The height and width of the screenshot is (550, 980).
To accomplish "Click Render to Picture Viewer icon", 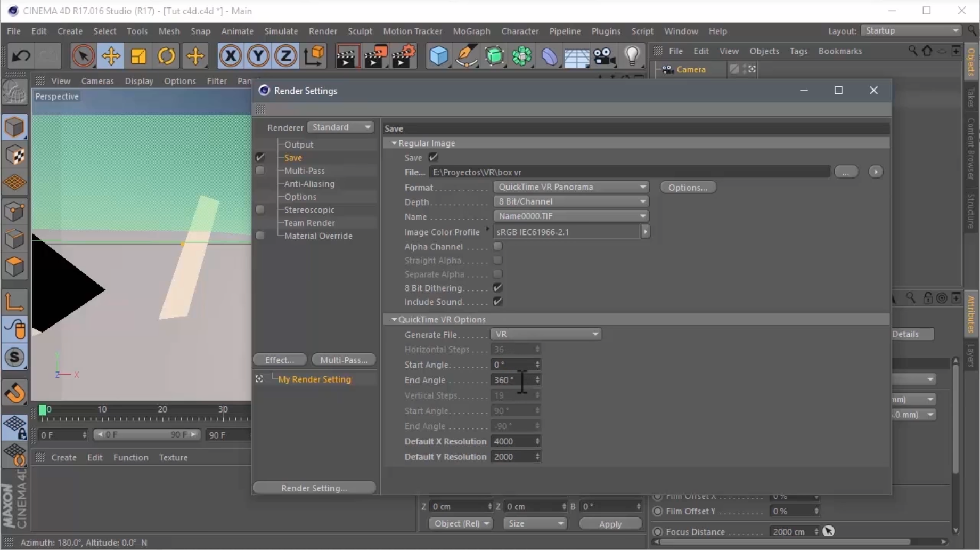I will tap(375, 56).
